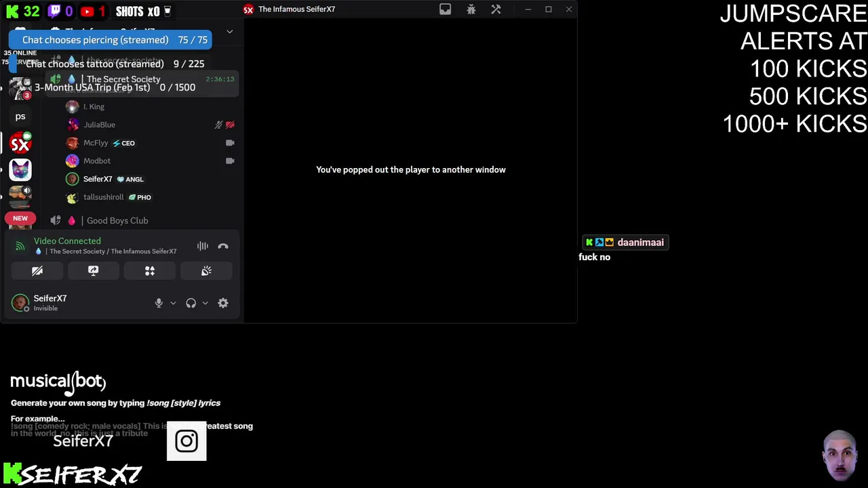Click SeiferX7 user avatar in bottom panel
Screen dimensions: 868x488
click(20, 302)
